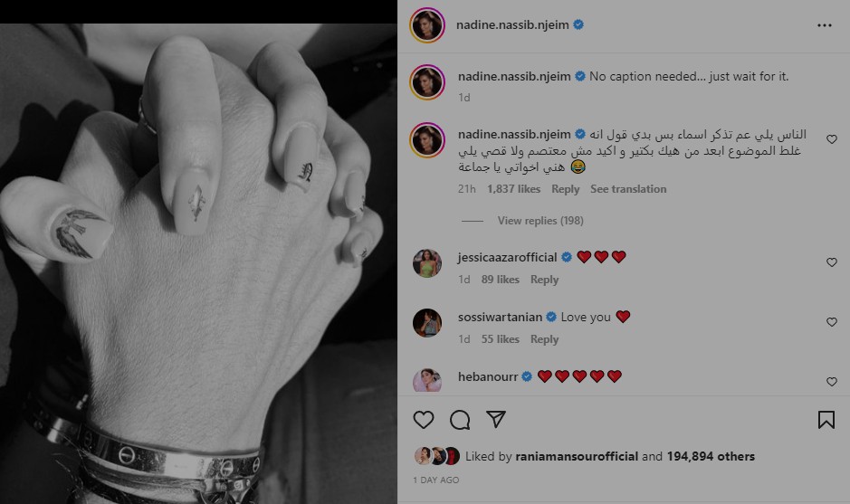Image resolution: width=850 pixels, height=504 pixels.
Task: Share post via paper plane icon
Action: [x=496, y=419]
